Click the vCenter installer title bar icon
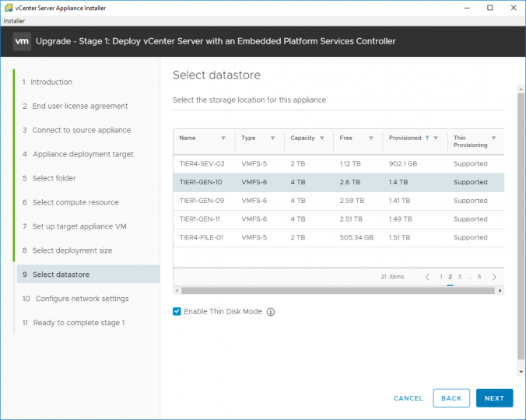 (9, 8)
